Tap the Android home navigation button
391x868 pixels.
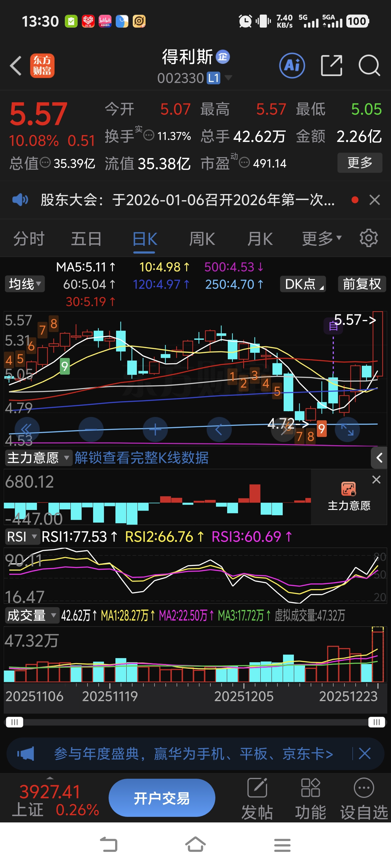(195, 845)
